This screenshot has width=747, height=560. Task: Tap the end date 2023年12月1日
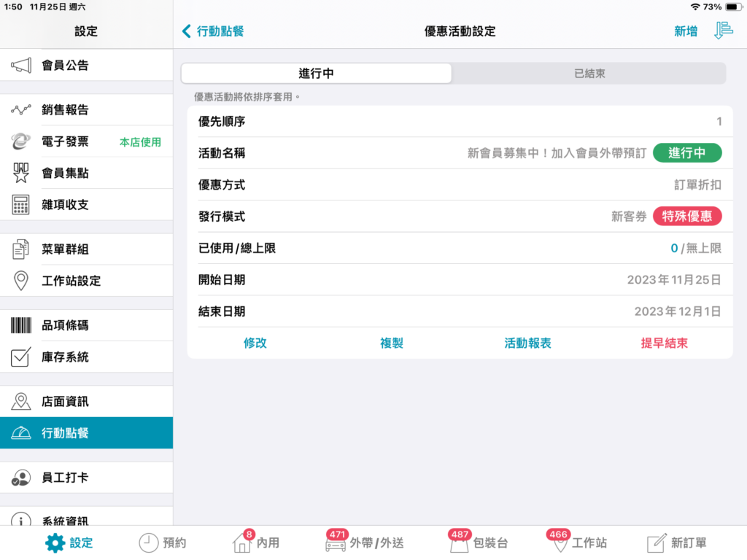click(x=678, y=311)
